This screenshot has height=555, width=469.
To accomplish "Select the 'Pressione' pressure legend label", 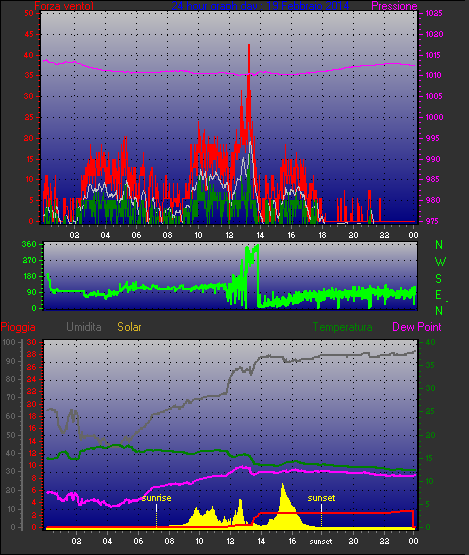I will pos(394,6).
